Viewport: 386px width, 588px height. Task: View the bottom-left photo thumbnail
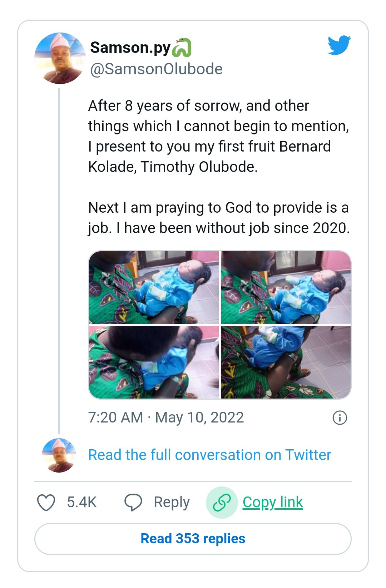[x=154, y=362]
